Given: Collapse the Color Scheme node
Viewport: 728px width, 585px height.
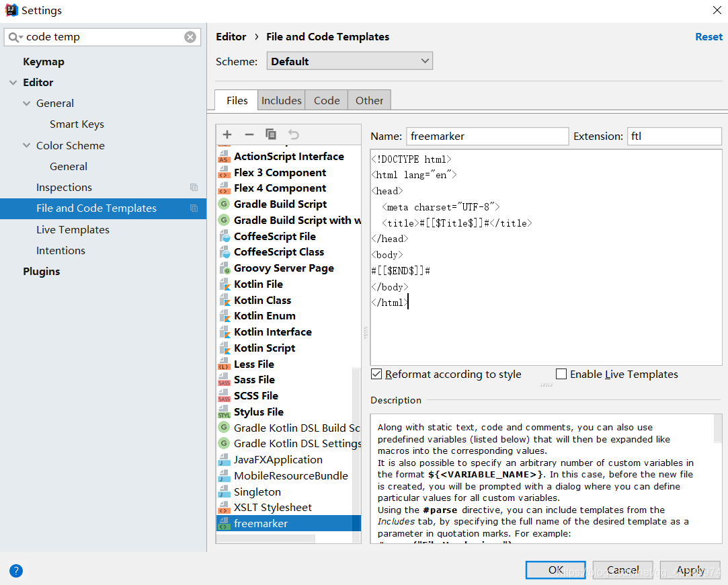Looking at the screenshot, I should click(x=26, y=146).
